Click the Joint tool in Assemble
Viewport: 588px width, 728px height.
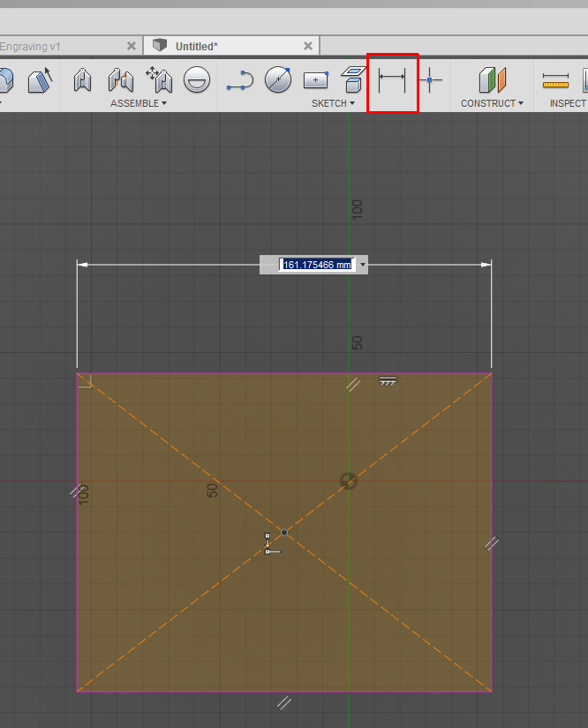[x=83, y=79]
